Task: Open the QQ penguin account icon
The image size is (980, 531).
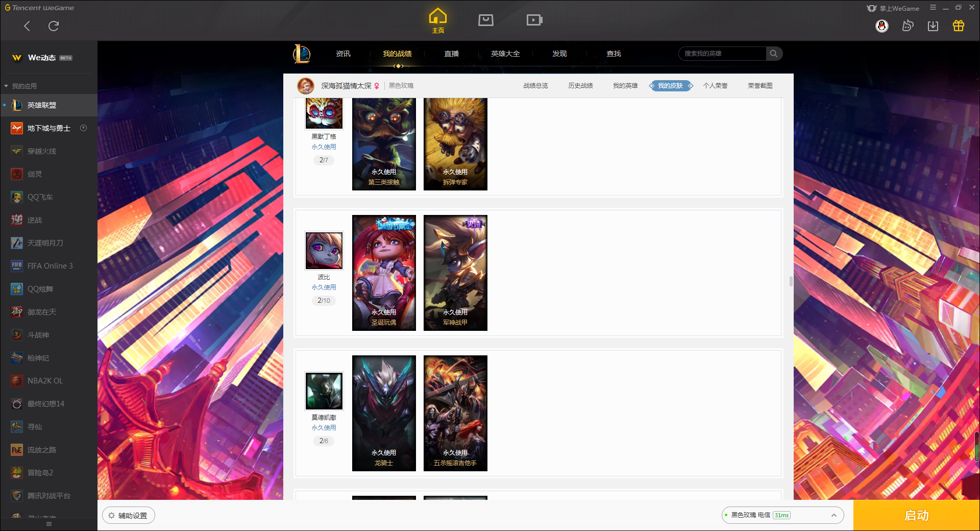Action: pyautogui.click(x=882, y=26)
